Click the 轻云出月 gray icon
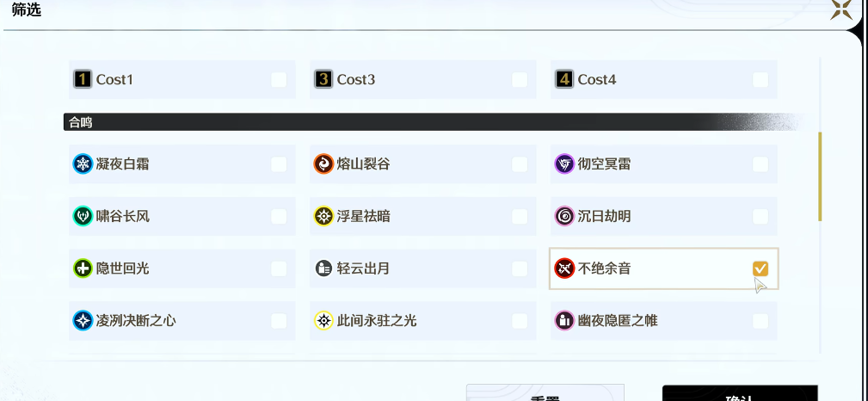The height and width of the screenshot is (401, 868). point(323,268)
